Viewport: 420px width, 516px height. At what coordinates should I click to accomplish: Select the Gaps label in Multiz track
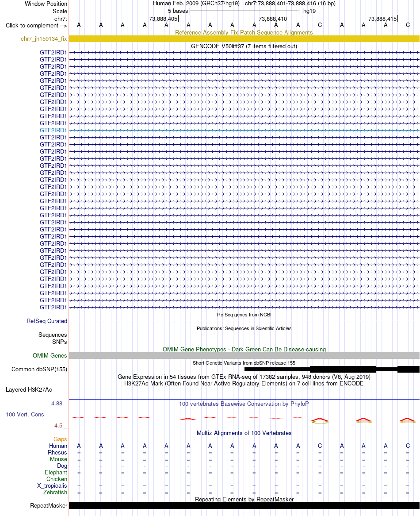[60, 439]
